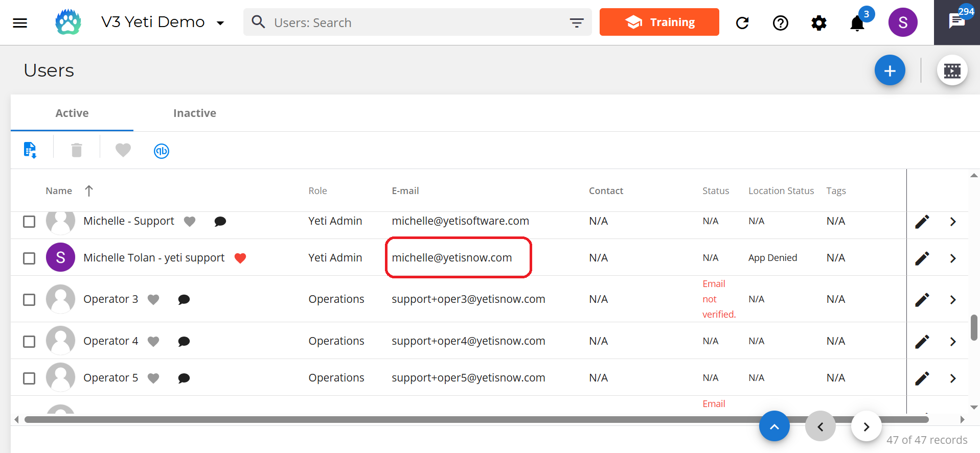Viewport: 980px width, 453px height.
Task: Expand the V3 Yeti Demo account dropdown
Action: [x=220, y=23]
